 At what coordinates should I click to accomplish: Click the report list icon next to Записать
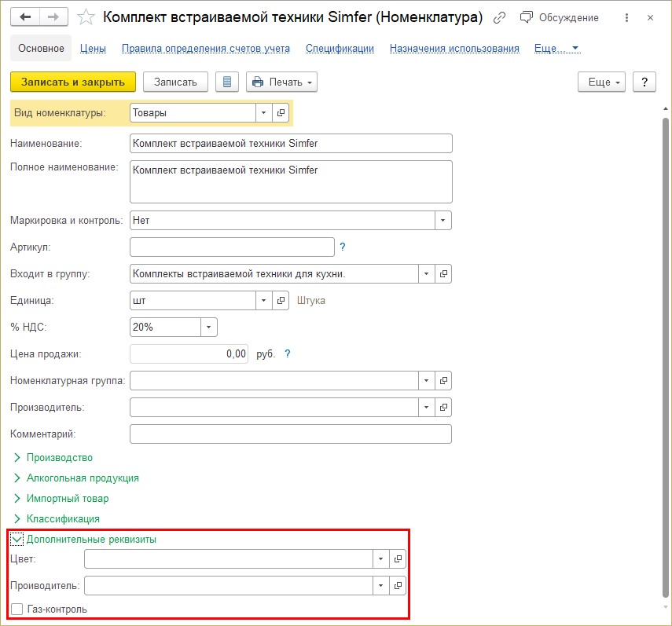coord(227,82)
